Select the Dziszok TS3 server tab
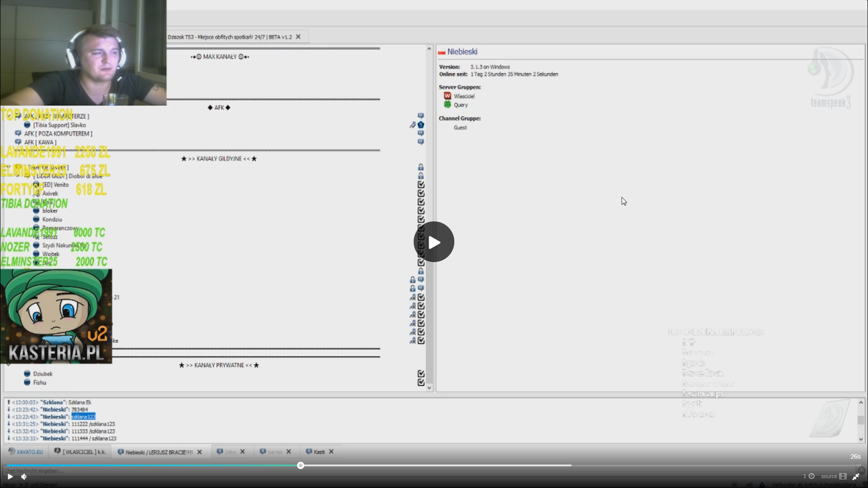 pos(230,37)
